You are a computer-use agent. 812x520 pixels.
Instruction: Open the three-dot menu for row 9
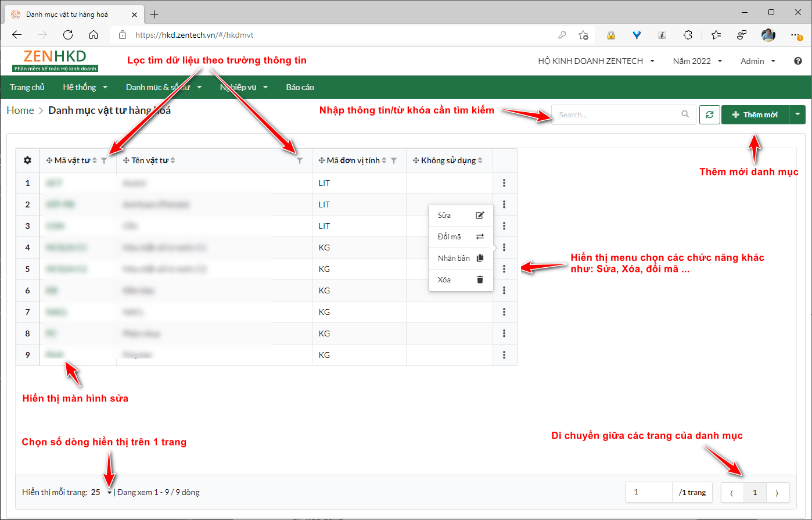(504, 355)
